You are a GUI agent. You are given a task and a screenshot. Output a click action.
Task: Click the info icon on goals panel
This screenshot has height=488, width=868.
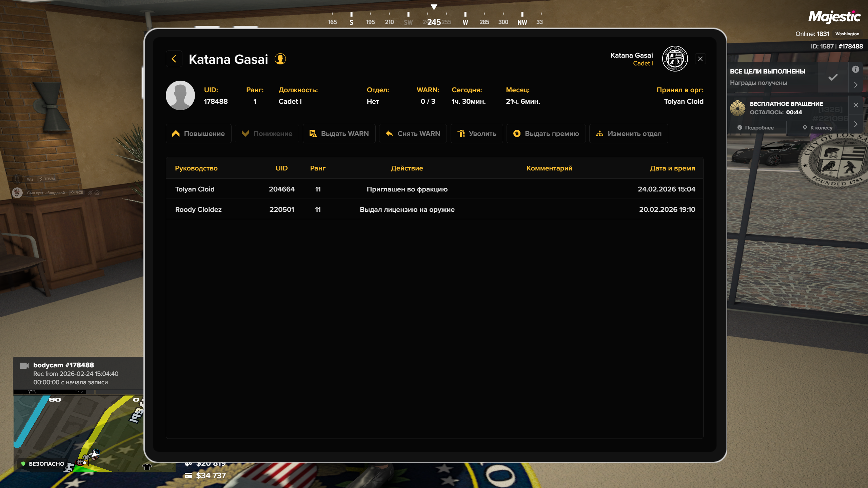click(855, 69)
